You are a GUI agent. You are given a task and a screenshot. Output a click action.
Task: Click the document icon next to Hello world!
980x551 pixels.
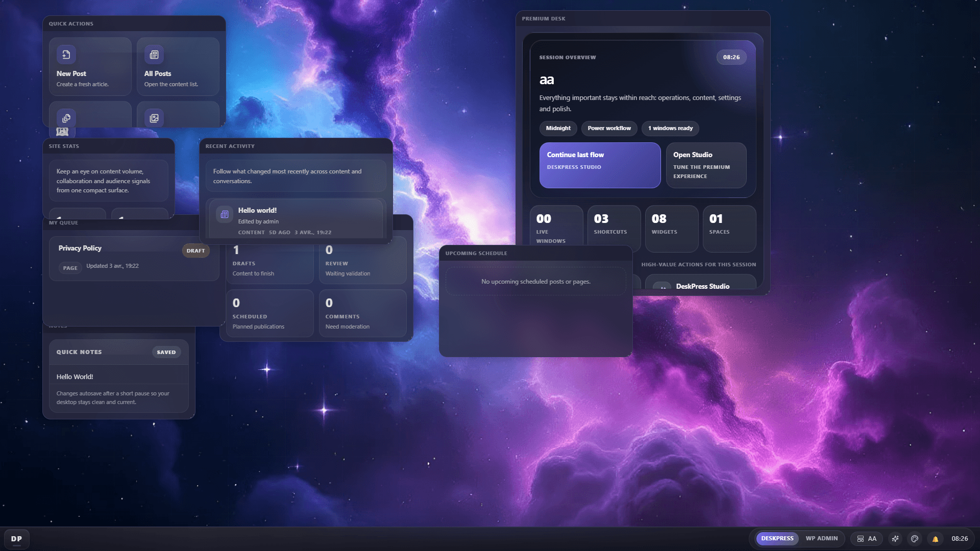pos(224,214)
